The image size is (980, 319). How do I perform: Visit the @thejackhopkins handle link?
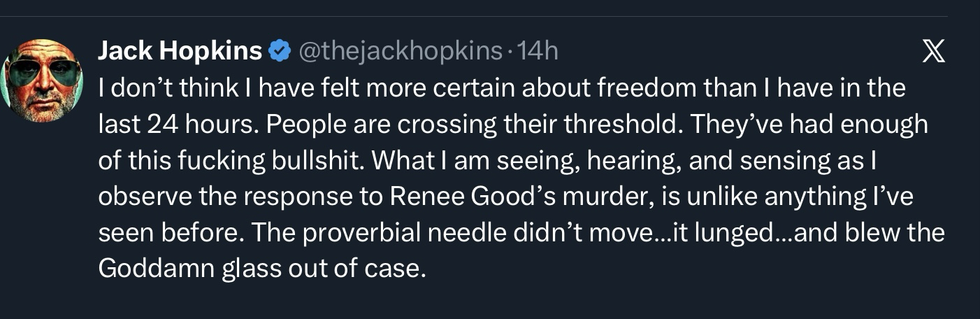(401, 51)
